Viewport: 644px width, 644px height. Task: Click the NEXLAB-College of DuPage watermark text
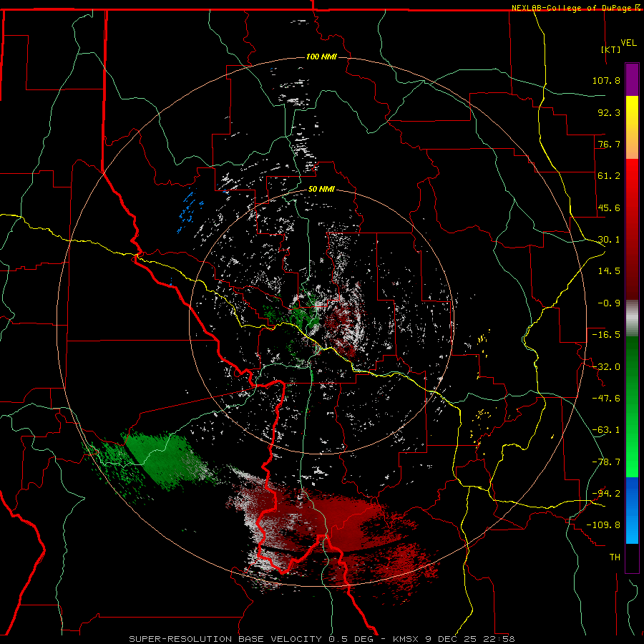(x=572, y=8)
